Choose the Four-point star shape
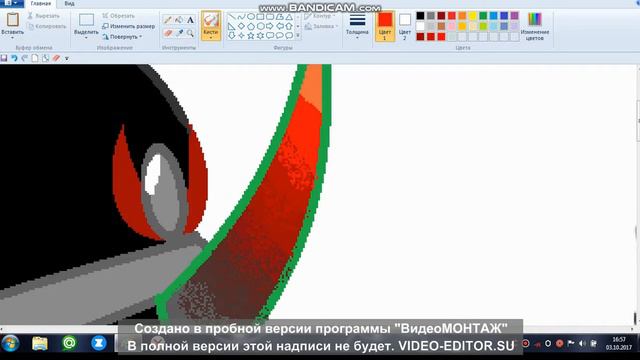640x360 pixels. pyautogui.click(x=241, y=36)
